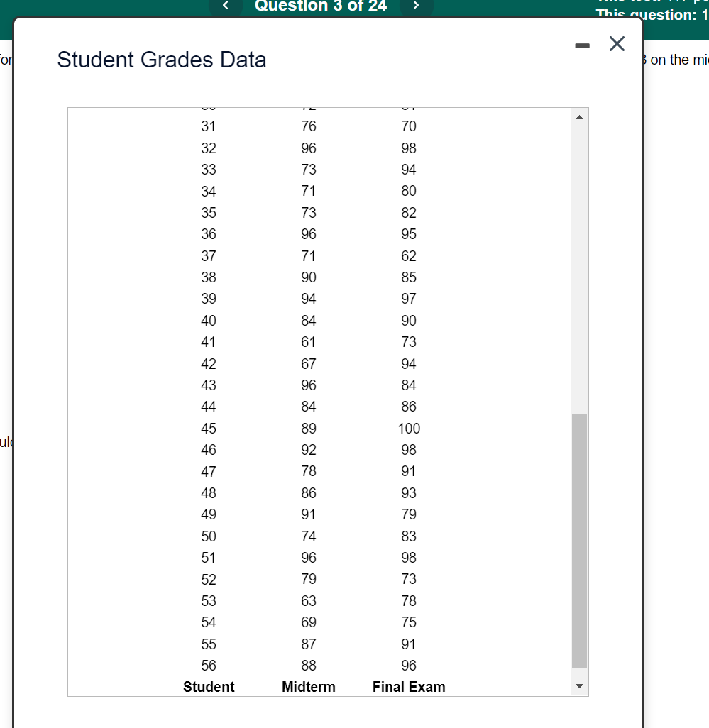Click the right navigation arrow beside Question 3
709x728 pixels.
(417, 6)
